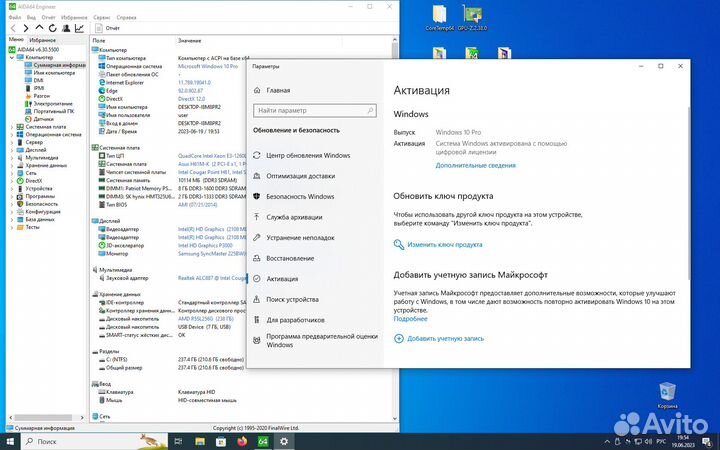Click the AMI (07/21/2014) BIOS link
Viewport: 720px width, 450px height.
[197, 205]
